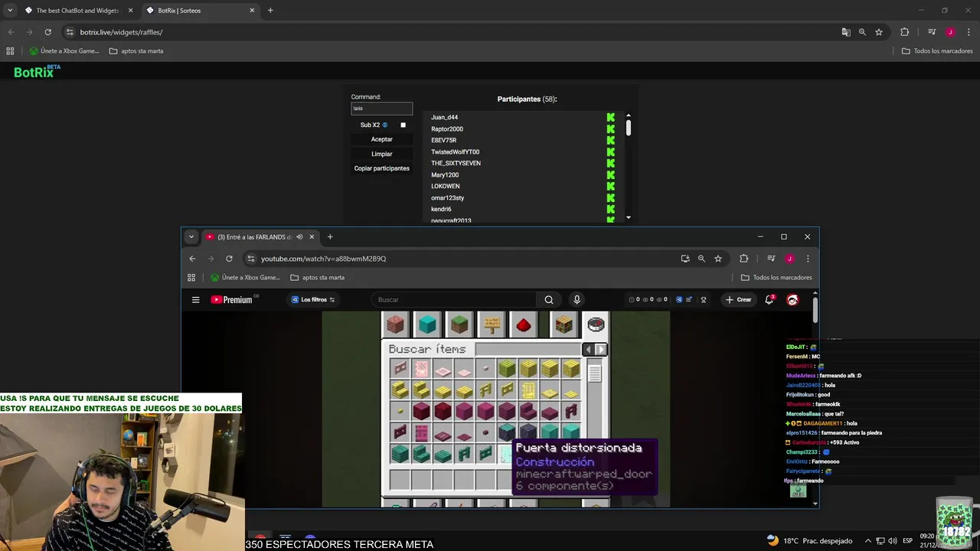Toggle the Sub X2 checkbox
The image size is (980, 551).
403,125
